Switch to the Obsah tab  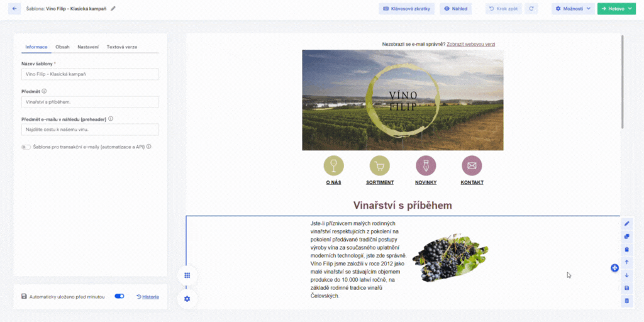click(x=62, y=47)
